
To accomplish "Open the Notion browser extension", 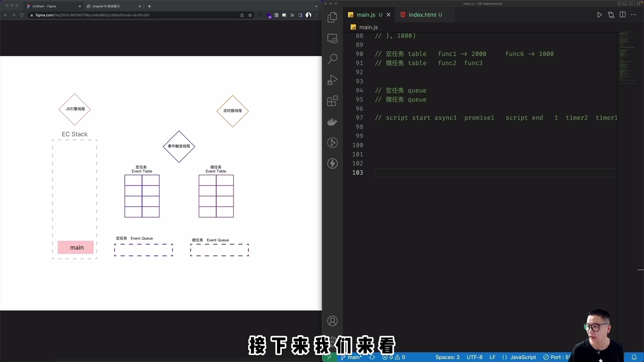I will [x=276, y=15].
